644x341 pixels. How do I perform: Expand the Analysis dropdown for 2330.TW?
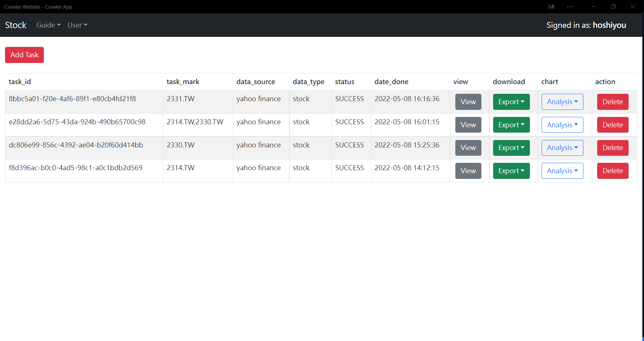point(562,148)
